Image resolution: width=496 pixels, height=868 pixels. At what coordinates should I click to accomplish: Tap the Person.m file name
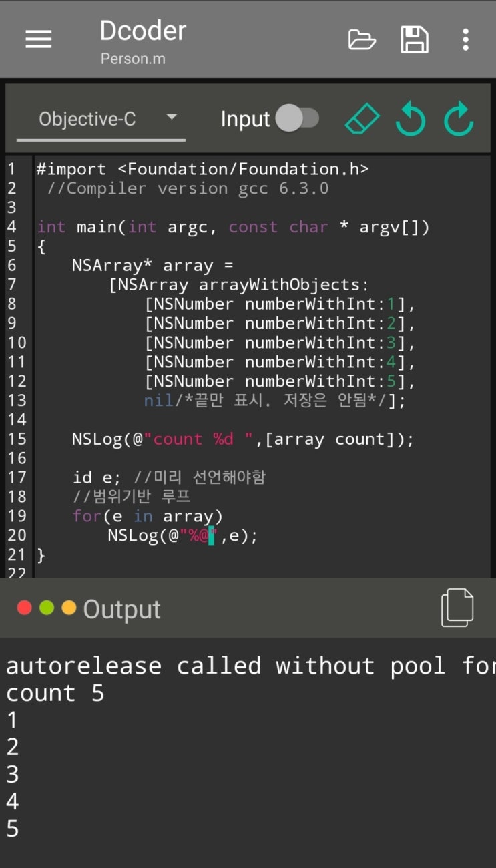click(133, 59)
